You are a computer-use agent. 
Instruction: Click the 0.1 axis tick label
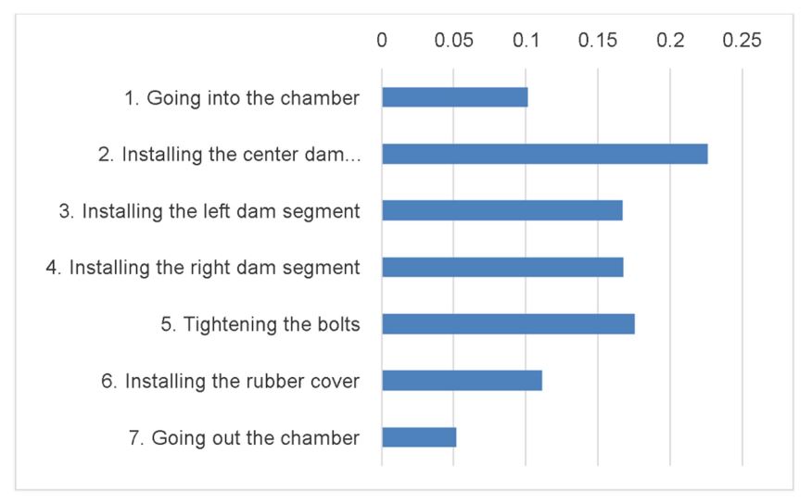click(527, 41)
